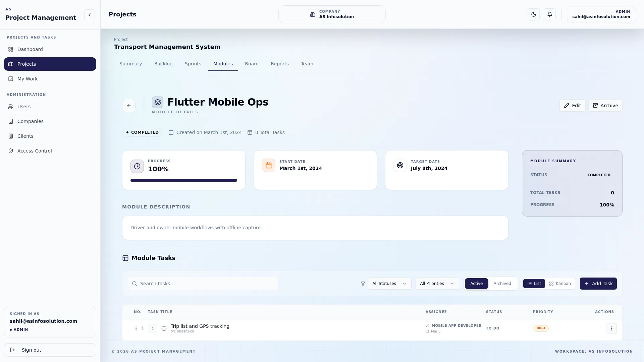
Task: Click the clock icon in the Progress card
Action: pos(137,166)
